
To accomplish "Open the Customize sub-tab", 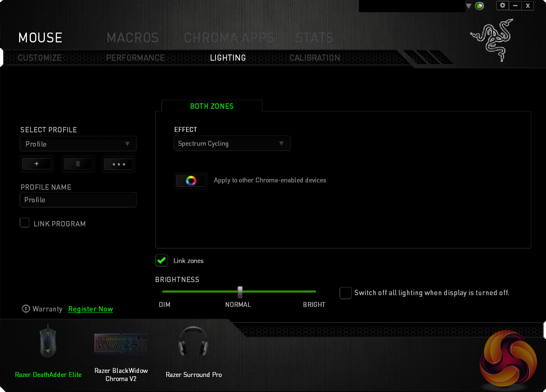I will tap(40, 58).
